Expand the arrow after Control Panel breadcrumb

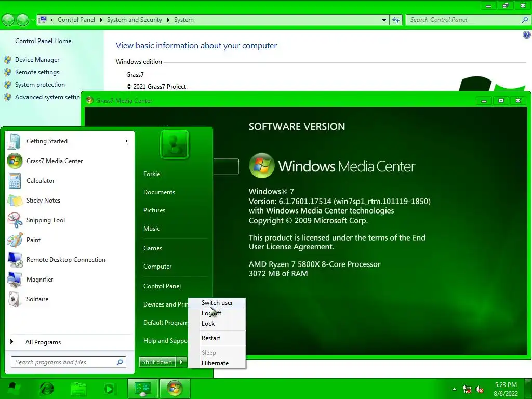101,20
